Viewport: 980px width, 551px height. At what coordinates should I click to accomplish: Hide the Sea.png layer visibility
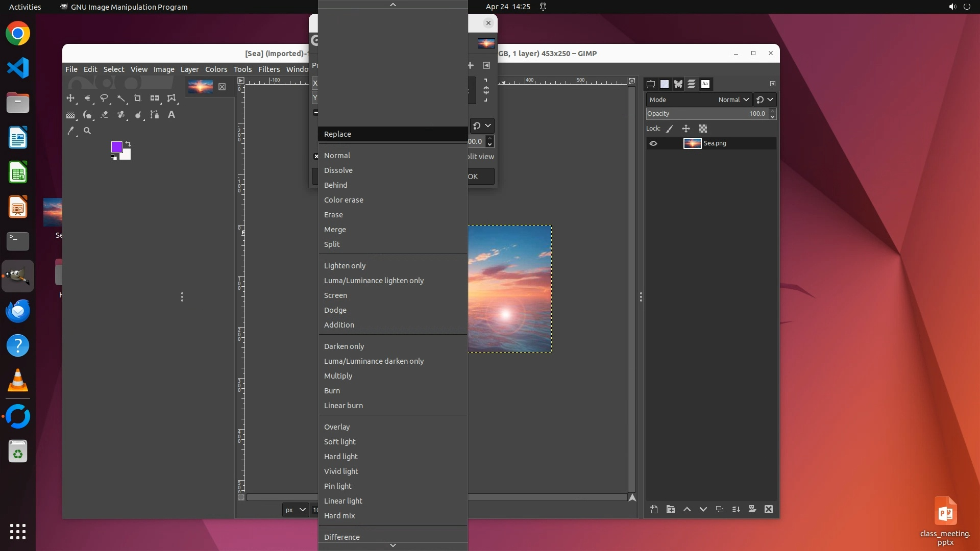click(x=653, y=143)
